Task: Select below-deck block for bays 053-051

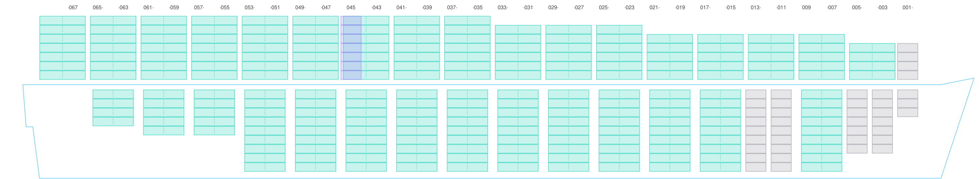Action: 265,130
